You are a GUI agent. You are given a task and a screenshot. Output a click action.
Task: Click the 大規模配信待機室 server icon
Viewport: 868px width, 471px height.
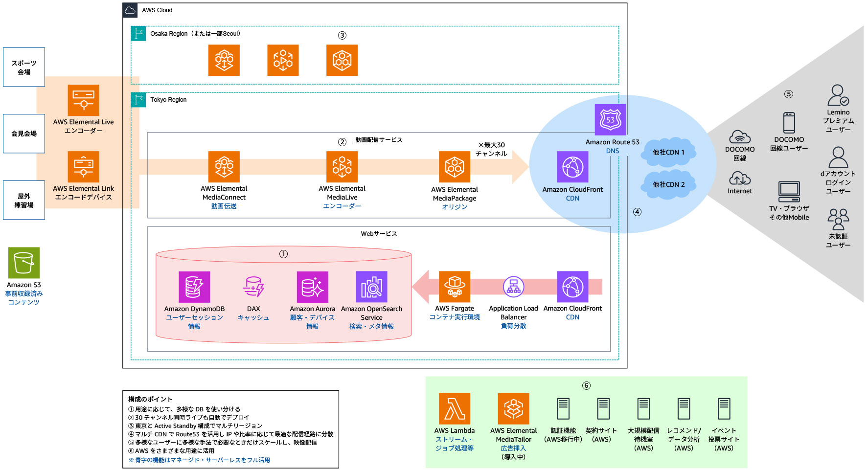point(643,408)
